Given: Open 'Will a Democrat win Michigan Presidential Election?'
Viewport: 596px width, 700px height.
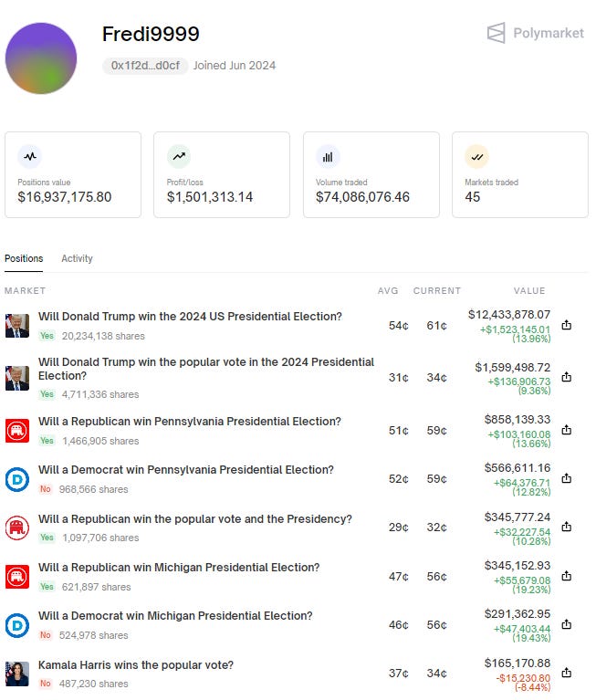Looking at the screenshot, I should tap(175, 616).
